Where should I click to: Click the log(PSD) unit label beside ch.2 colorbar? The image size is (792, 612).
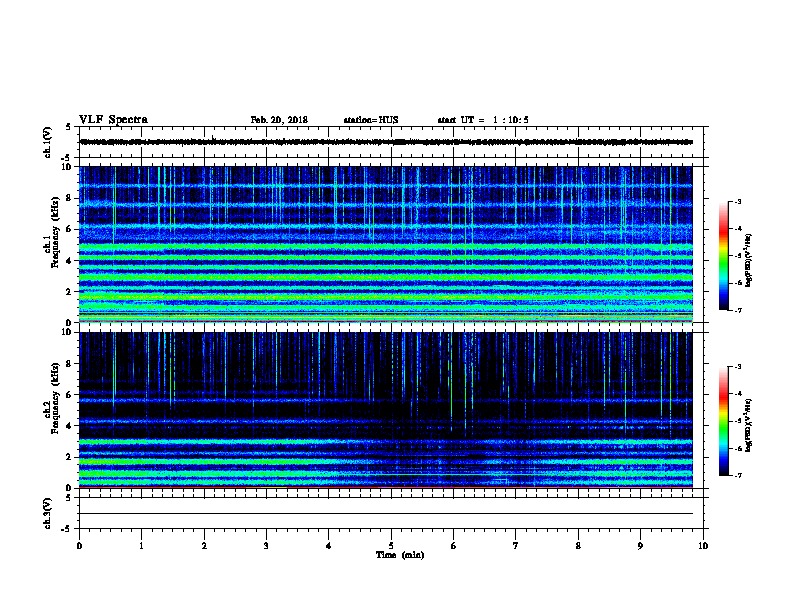click(749, 425)
